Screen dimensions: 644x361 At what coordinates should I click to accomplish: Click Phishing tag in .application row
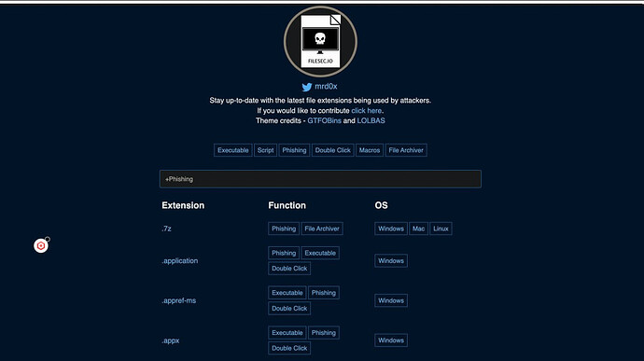point(284,253)
